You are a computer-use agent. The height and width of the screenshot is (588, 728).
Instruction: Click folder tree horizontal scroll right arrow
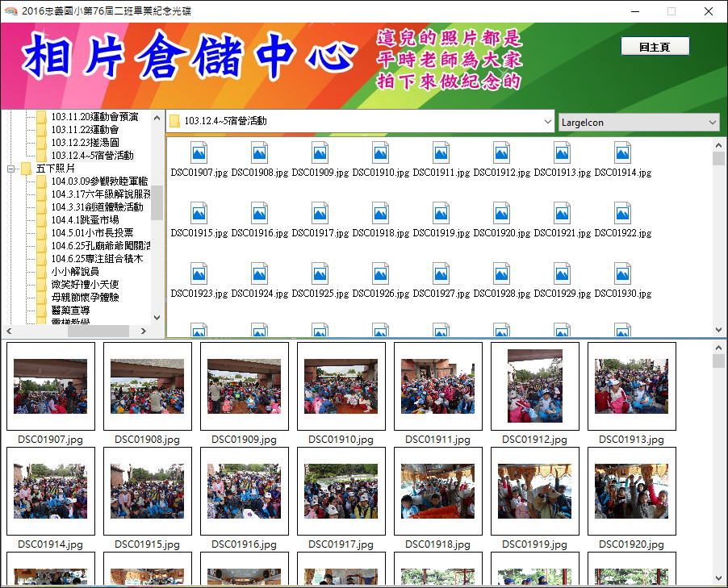144,331
